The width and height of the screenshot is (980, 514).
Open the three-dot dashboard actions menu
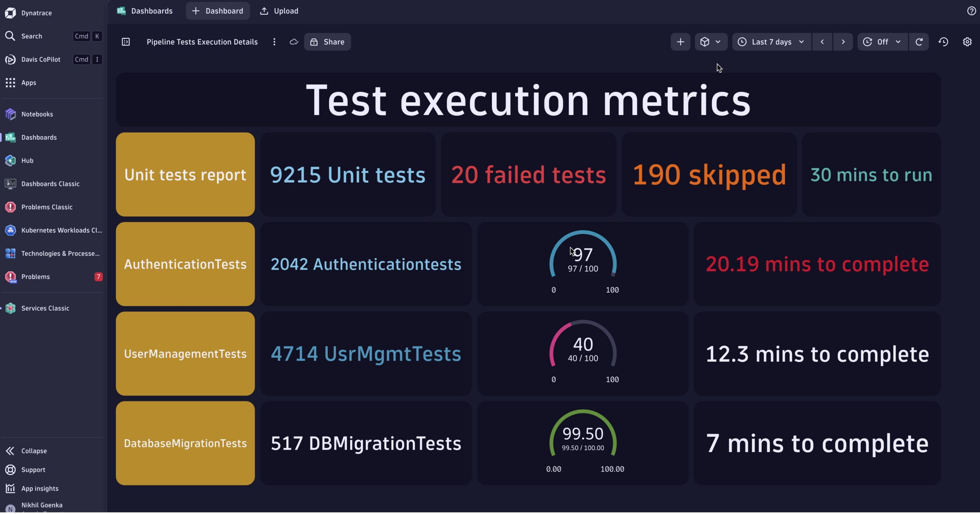274,42
